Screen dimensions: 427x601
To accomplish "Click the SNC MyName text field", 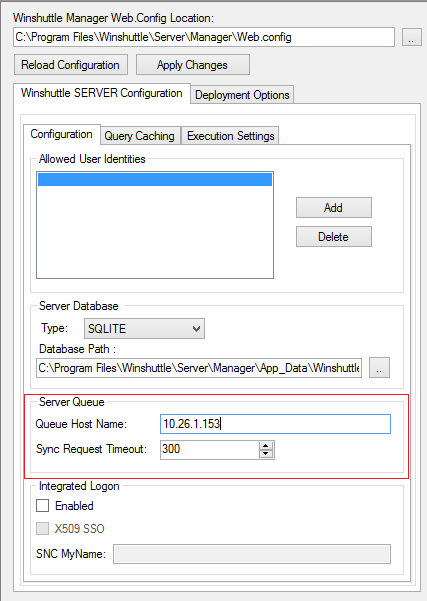I will 252,554.
